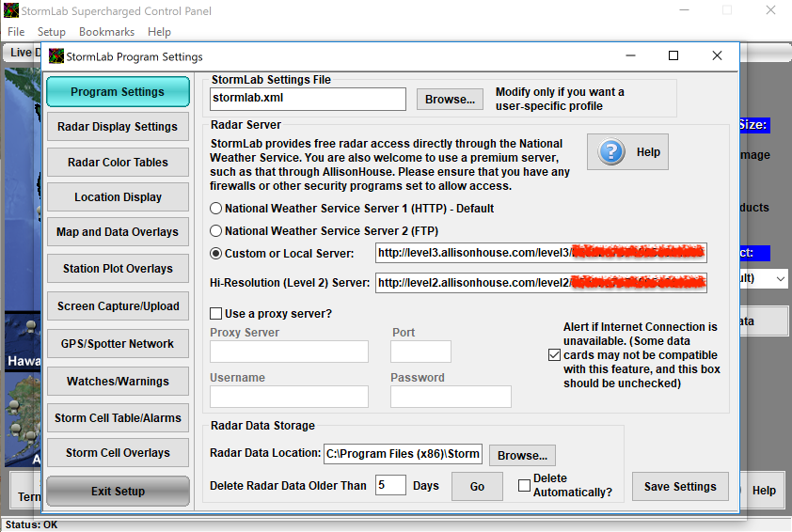Click Browse next to the settings file
Viewport: 792px width, 532px height.
(450, 99)
